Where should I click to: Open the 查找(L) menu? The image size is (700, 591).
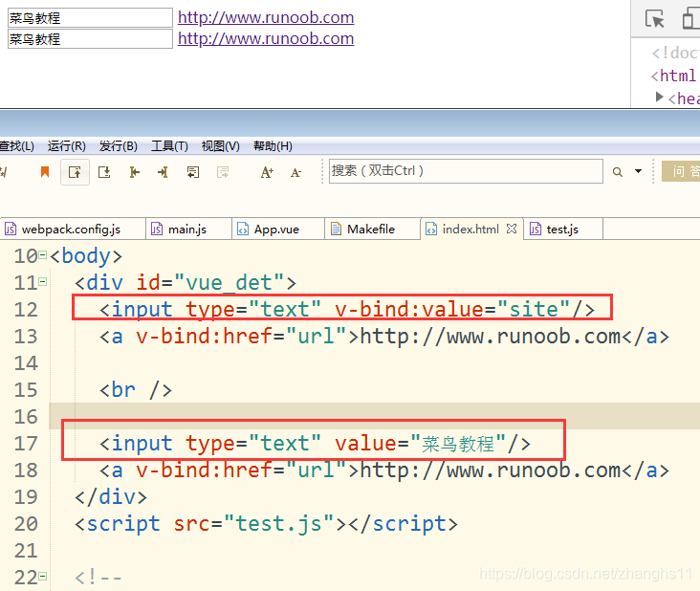pos(16,146)
